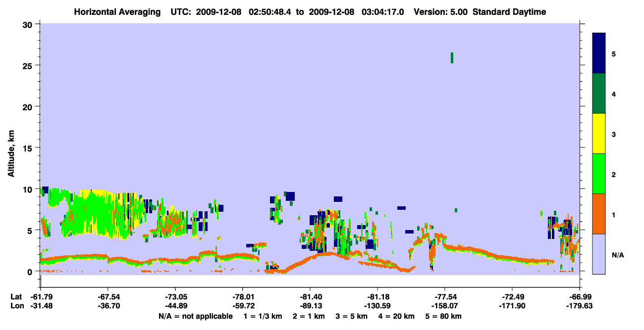The image size is (644, 330).
Task: Click longitude value -44.89
Action: coord(175,306)
